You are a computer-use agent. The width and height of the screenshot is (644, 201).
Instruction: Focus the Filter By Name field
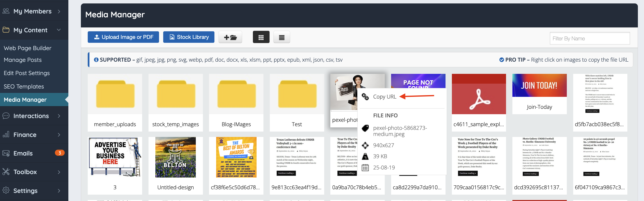(590, 38)
